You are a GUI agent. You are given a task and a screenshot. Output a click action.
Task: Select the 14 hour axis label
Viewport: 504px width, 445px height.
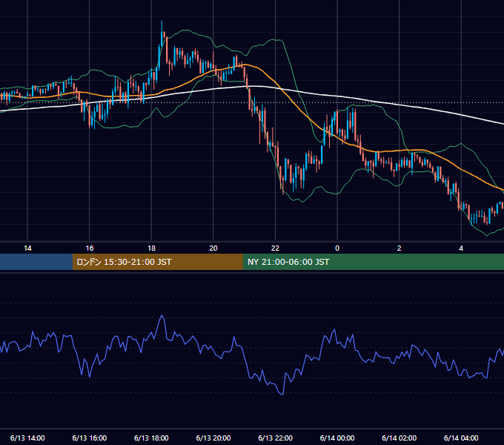pyautogui.click(x=27, y=248)
